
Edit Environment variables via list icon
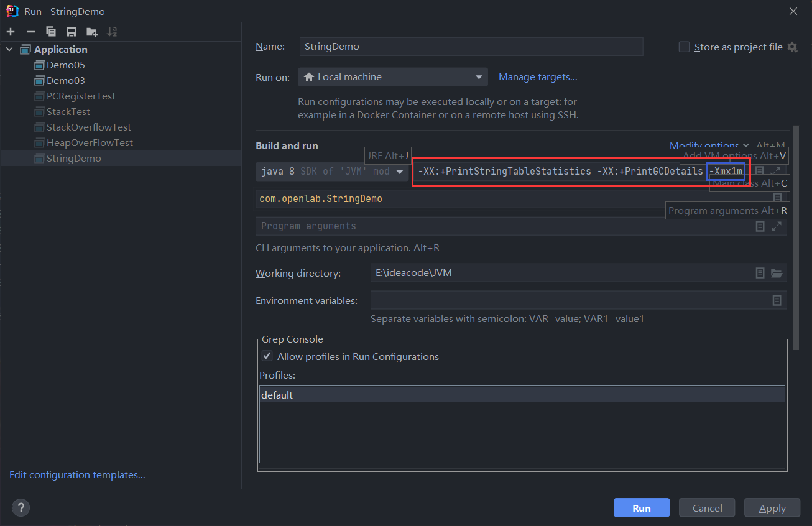pyautogui.click(x=777, y=300)
